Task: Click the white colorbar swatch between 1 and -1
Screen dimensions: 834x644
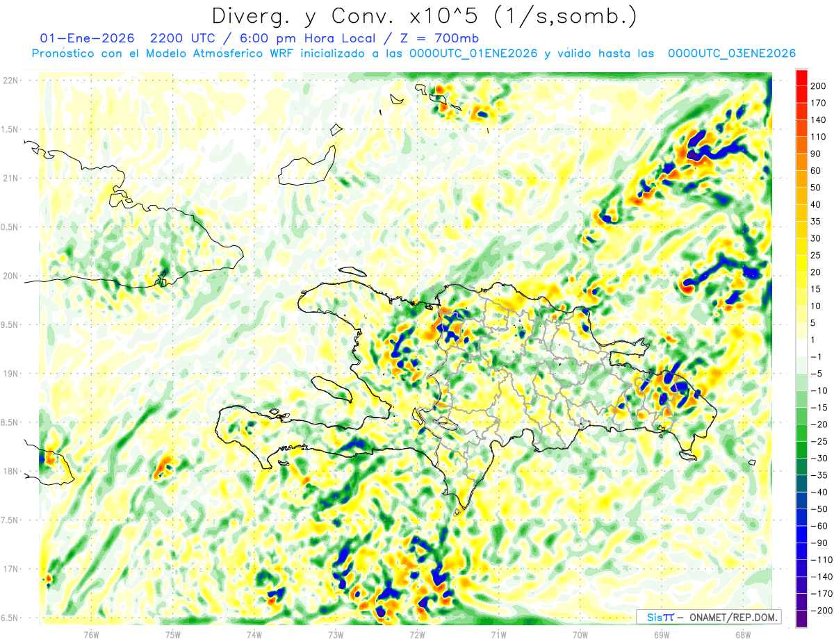Action: coord(801,348)
